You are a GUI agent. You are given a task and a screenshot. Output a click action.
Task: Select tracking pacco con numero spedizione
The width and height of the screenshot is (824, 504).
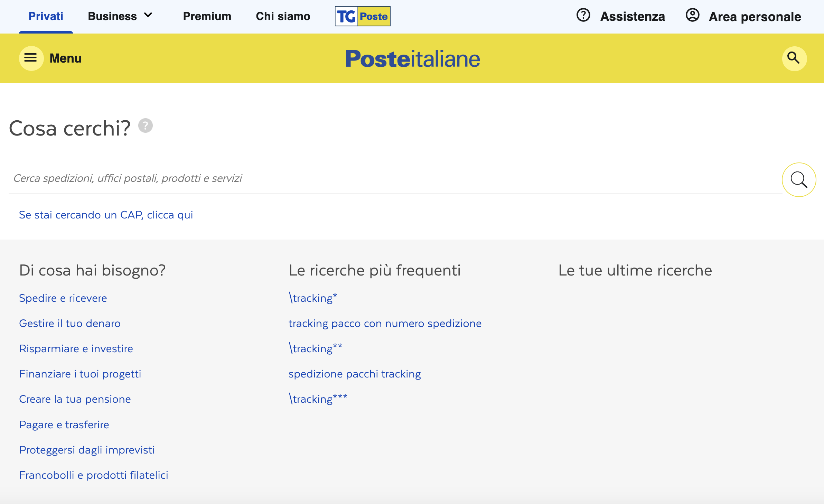385,323
